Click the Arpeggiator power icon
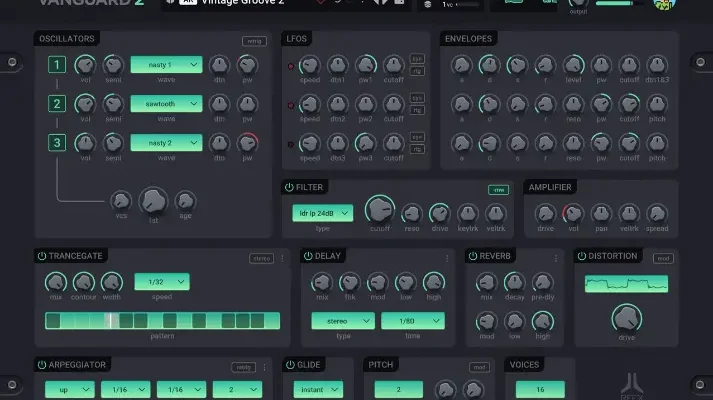Viewport: 713px width, 400px height. (x=41, y=365)
